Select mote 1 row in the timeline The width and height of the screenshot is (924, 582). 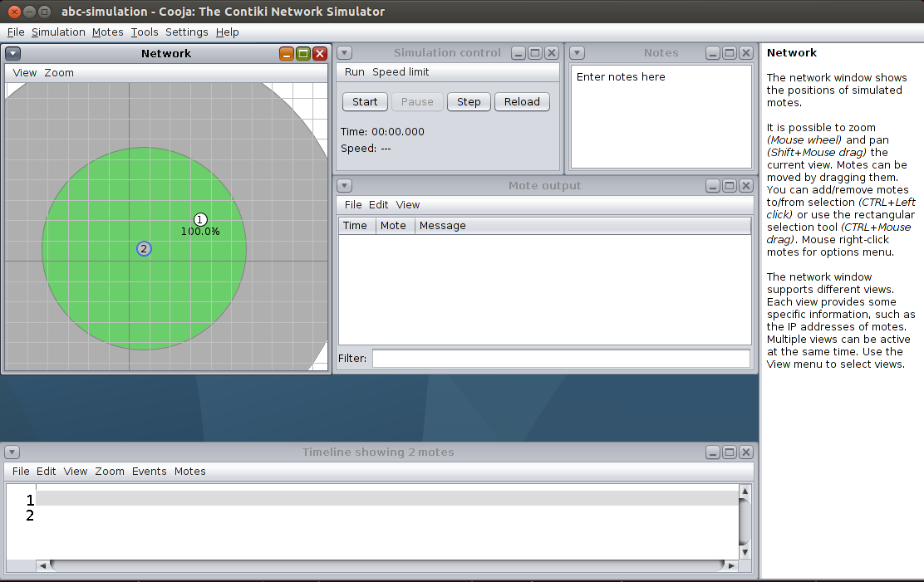pos(386,498)
